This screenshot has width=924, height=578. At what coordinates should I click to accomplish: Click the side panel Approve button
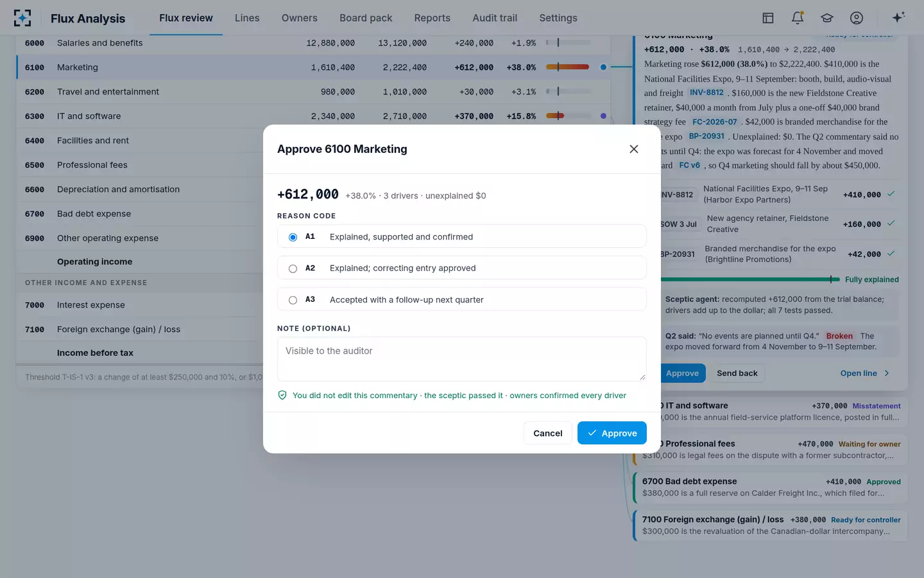682,373
